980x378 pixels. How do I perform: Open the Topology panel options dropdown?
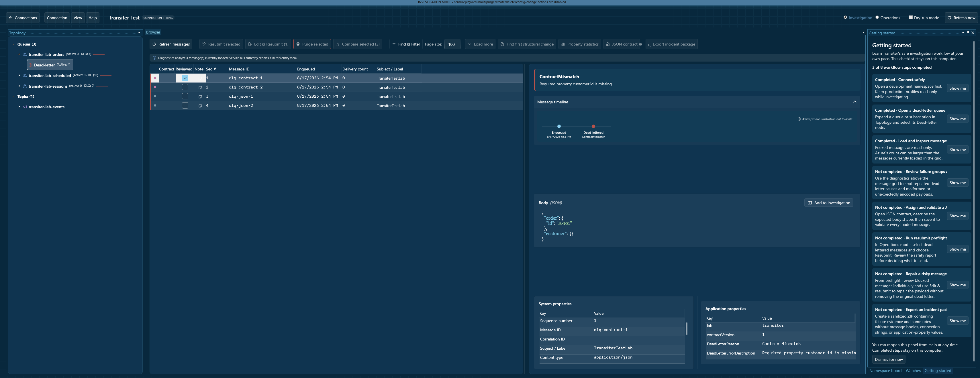click(139, 33)
